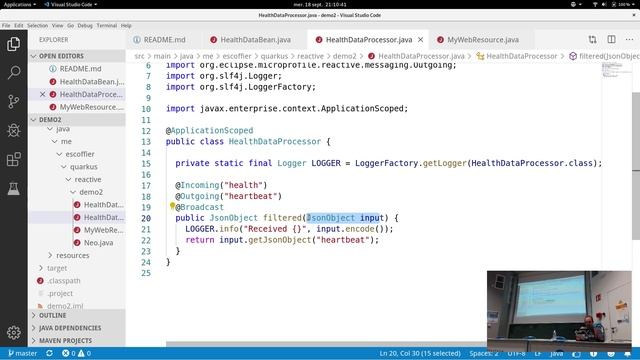This screenshot has height=360, width=640.
Task: Change the UTF-8 encoding setting
Action: pos(516,353)
